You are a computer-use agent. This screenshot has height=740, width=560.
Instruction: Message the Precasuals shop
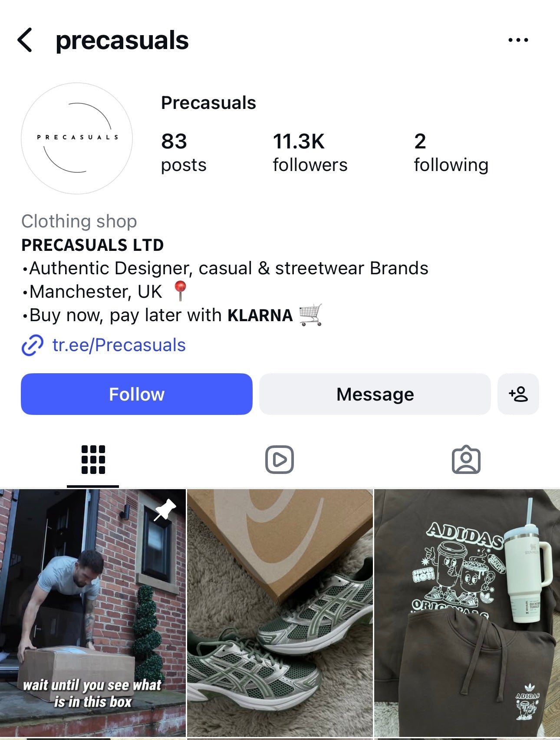click(x=375, y=394)
